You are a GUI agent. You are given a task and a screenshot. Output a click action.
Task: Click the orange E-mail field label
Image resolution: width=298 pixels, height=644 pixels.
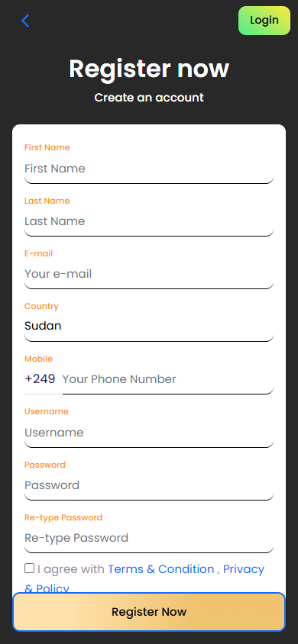point(39,253)
